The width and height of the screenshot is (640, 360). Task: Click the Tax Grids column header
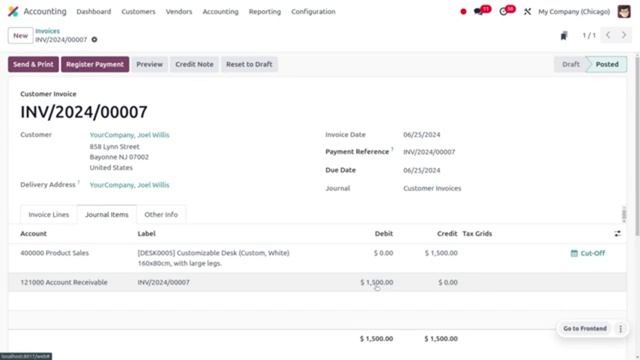tap(477, 233)
